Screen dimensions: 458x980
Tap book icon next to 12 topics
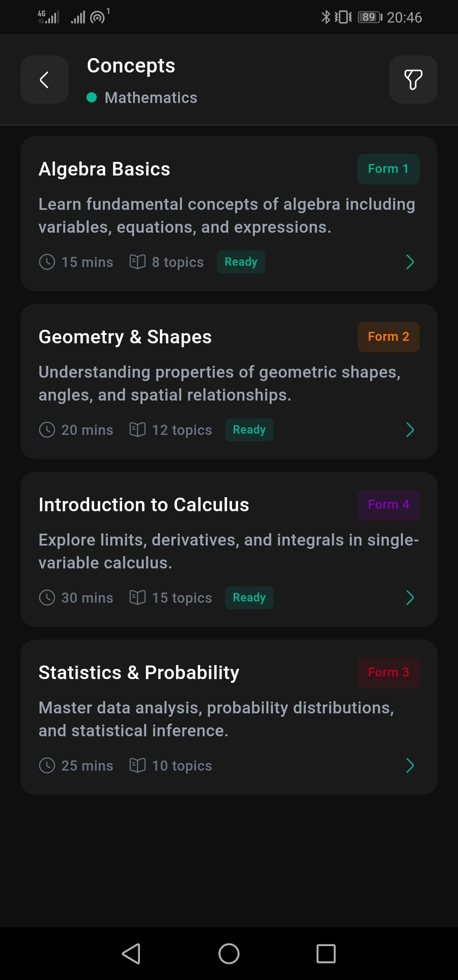coord(137,430)
